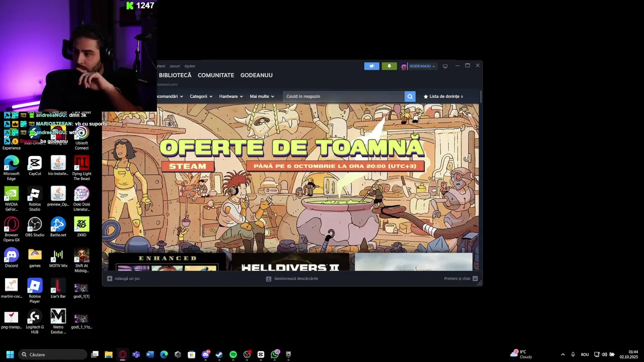The image size is (644, 362).
Task: Open the GODEANUU profile tab
Action: click(x=257, y=75)
